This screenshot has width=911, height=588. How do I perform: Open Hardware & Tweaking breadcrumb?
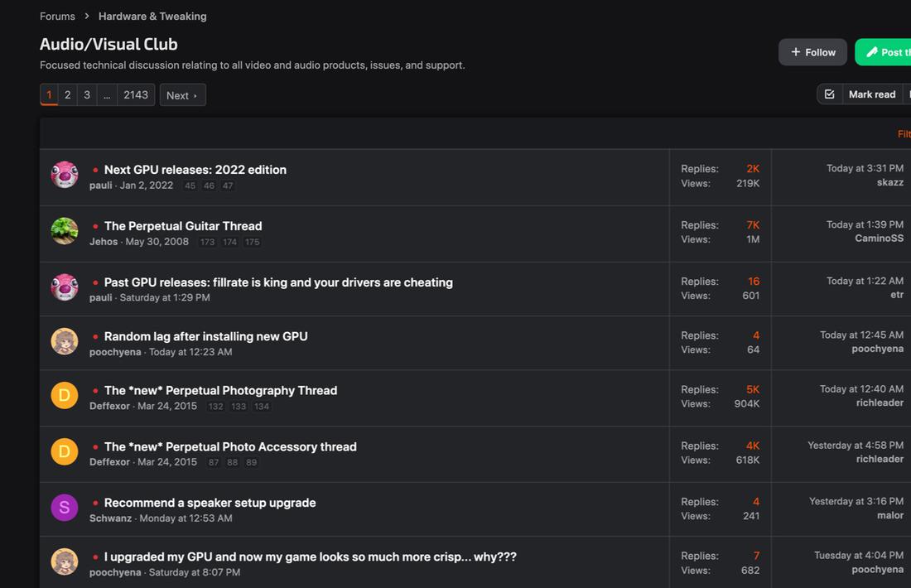[x=152, y=17]
